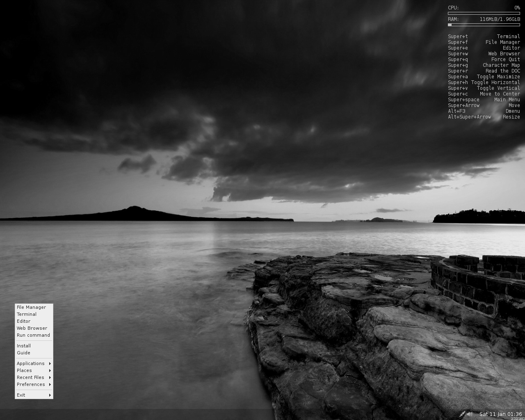Viewport: 525px width, 420px height.
Task: Click the 'Super+w Web Browser' shortcut line
Action: tap(484, 54)
